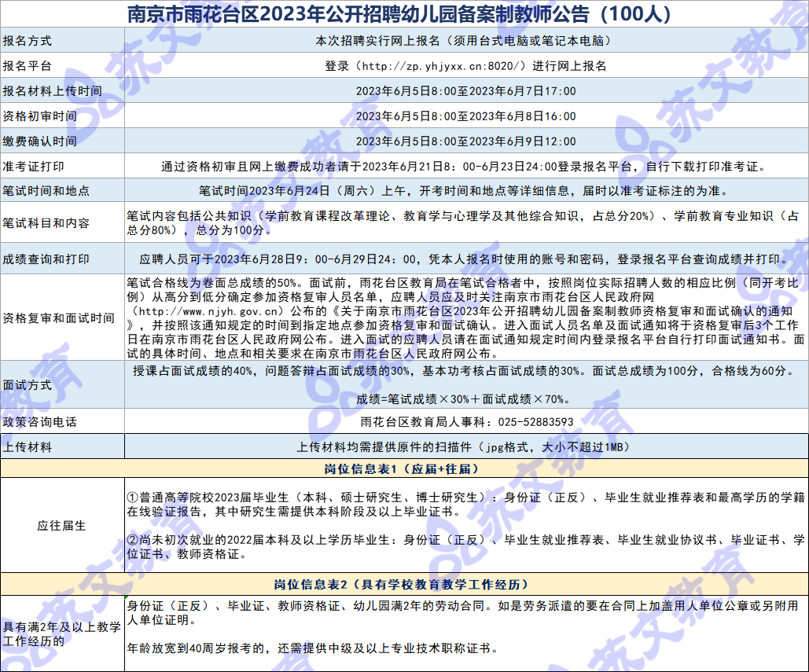
Task: Select the 报名方式 label cell
Action: 62,40
